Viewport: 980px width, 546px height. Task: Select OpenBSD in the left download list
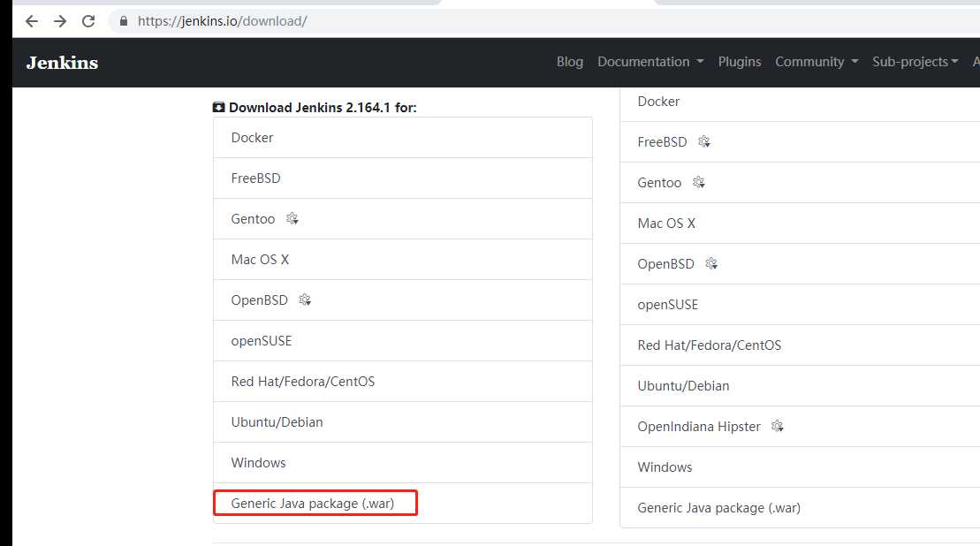pos(402,300)
